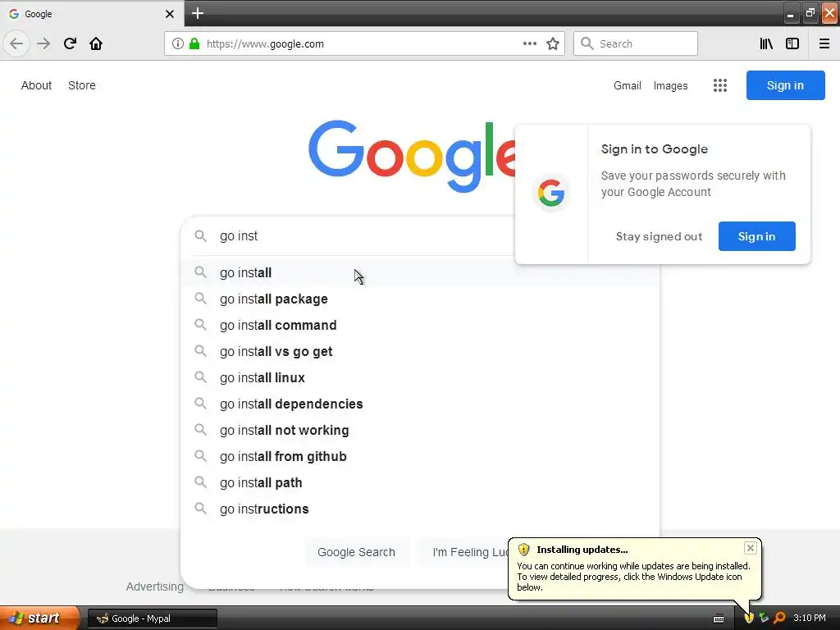Open the Windows start menu
The height and width of the screenshot is (630, 840).
coord(39,618)
